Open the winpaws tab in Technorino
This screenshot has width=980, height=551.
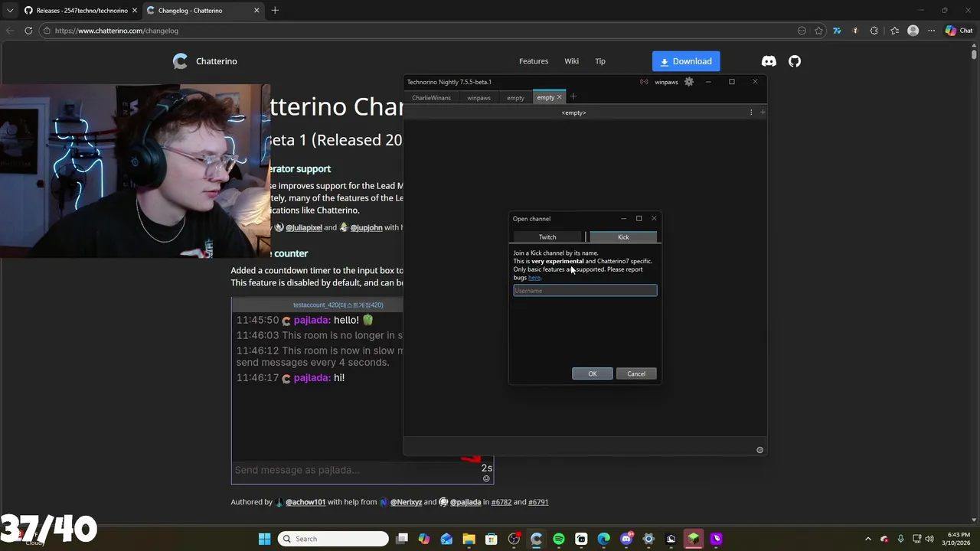click(479, 98)
